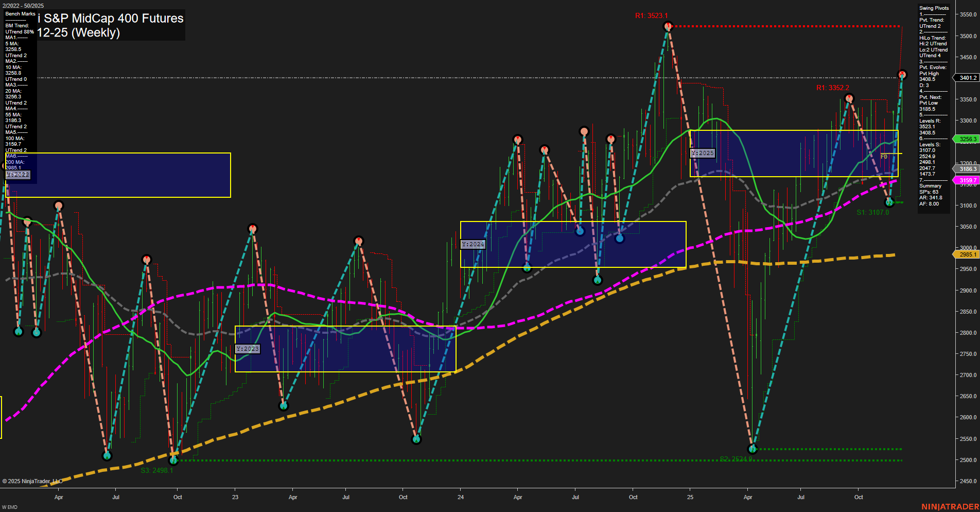
Task: Select the Y:2024 range label
Action: [472, 244]
